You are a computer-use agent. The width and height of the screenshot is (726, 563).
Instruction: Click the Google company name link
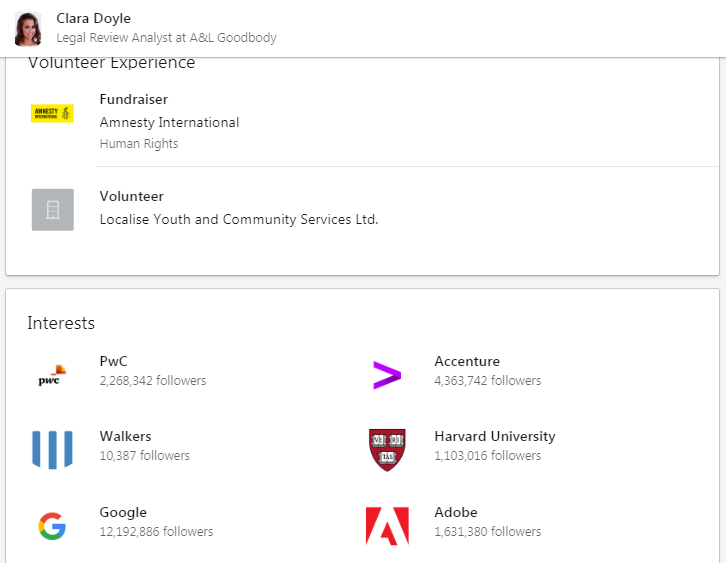click(x=123, y=512)
